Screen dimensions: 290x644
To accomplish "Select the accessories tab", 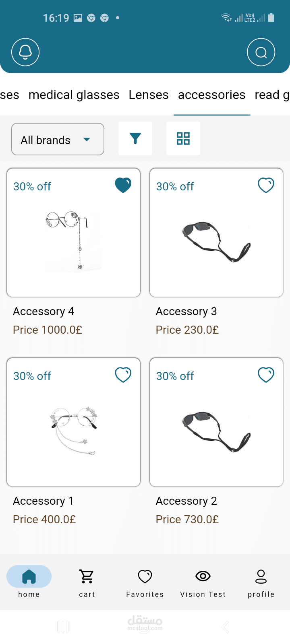I will (x=212, y=95).
